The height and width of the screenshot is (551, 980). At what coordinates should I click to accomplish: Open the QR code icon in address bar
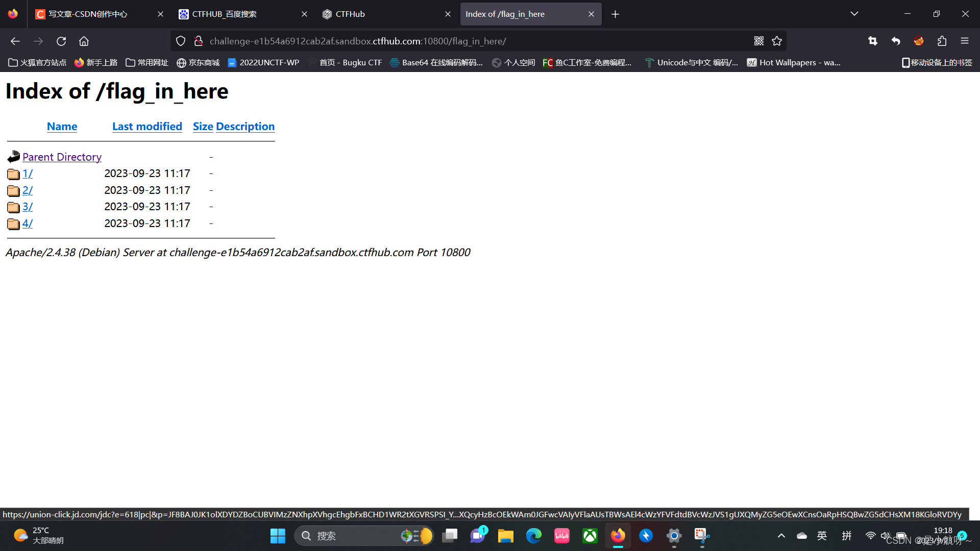[759, 41]
